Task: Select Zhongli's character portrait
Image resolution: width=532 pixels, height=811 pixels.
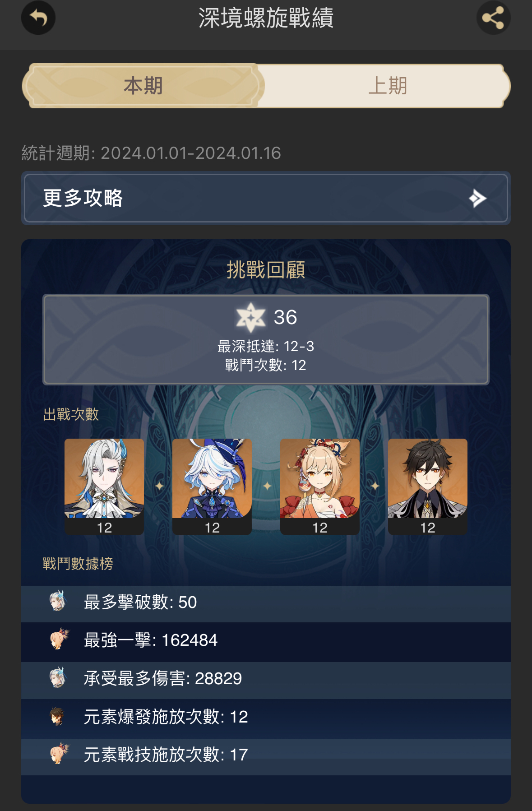Action: click(428, 487)
